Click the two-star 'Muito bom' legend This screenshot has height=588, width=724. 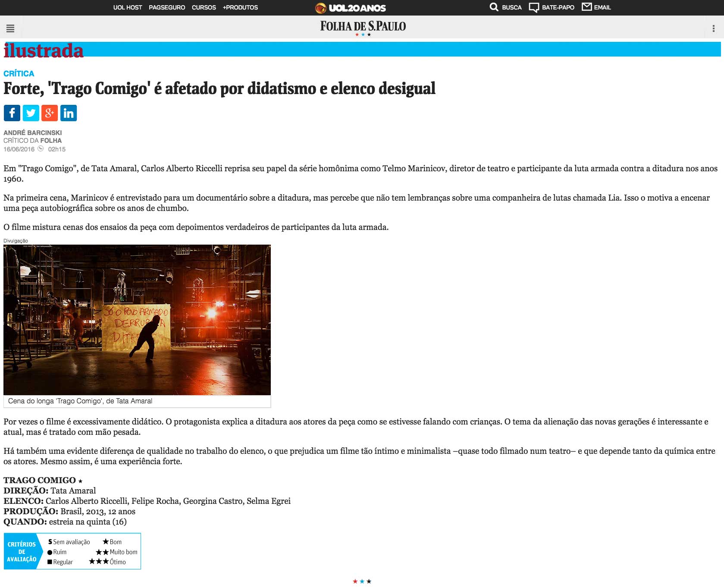coord(116,552)
